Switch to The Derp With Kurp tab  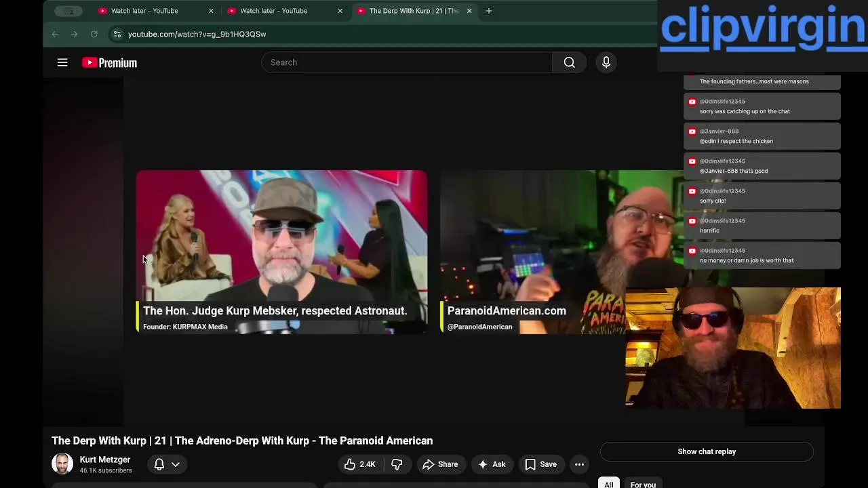point(414,11)
